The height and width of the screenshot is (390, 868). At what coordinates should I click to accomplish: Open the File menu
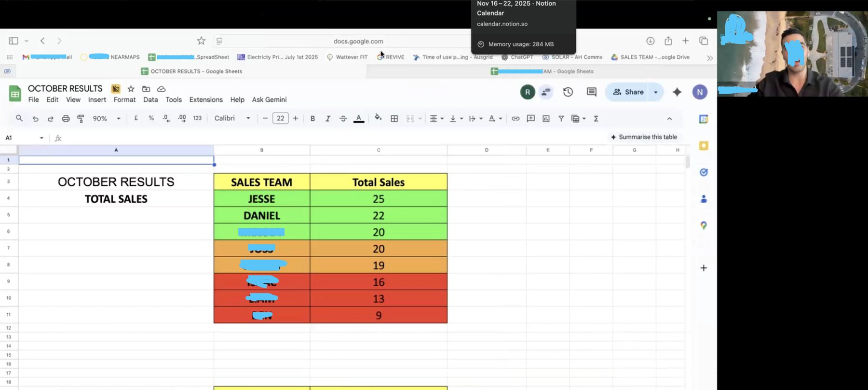tap(34, 100)
